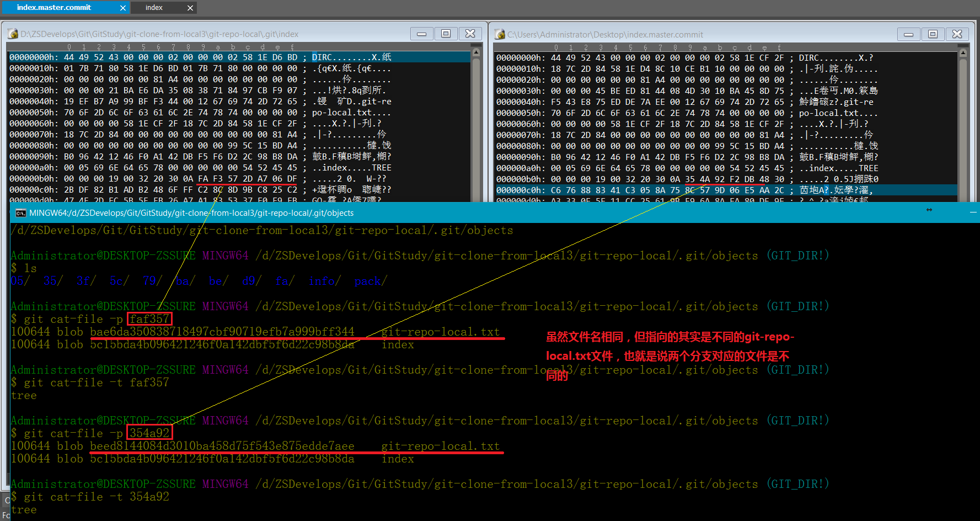
Task: Minimize the .git\index hex window
Action: [x=421, y=34]
